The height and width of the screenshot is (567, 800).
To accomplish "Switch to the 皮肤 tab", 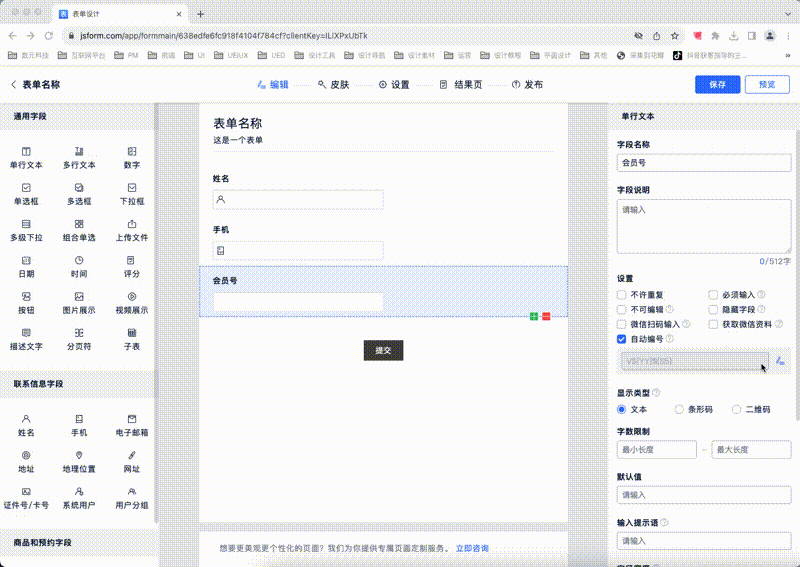I will tap(333, 85).
